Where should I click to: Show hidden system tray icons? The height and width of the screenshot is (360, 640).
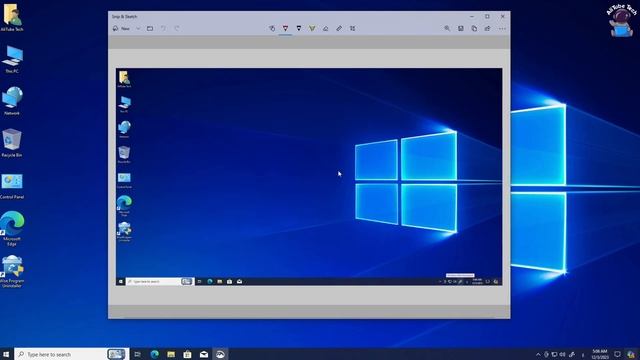point(538,354)
